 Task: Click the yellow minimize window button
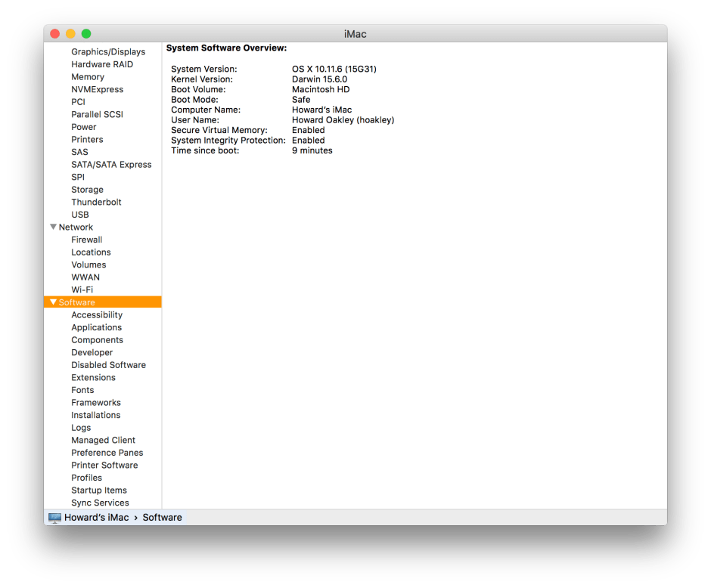click(x=70, y=34)
